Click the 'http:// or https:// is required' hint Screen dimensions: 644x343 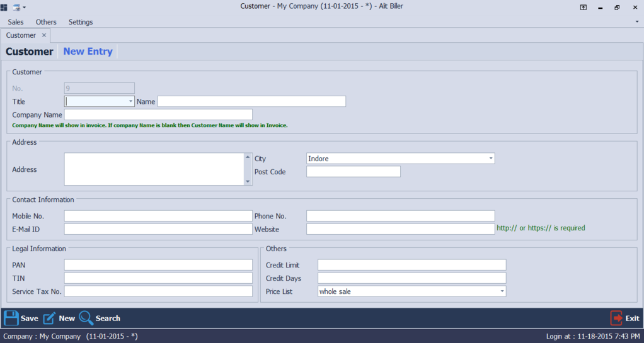(541, 228)
